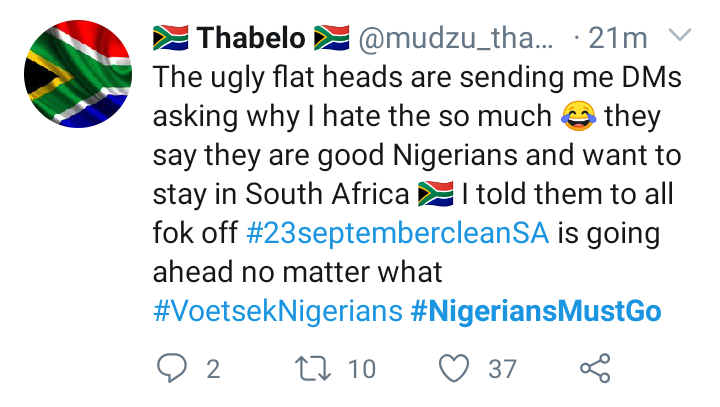Open the Thabelo display name link
720x407 pixels.
[251, 39]
